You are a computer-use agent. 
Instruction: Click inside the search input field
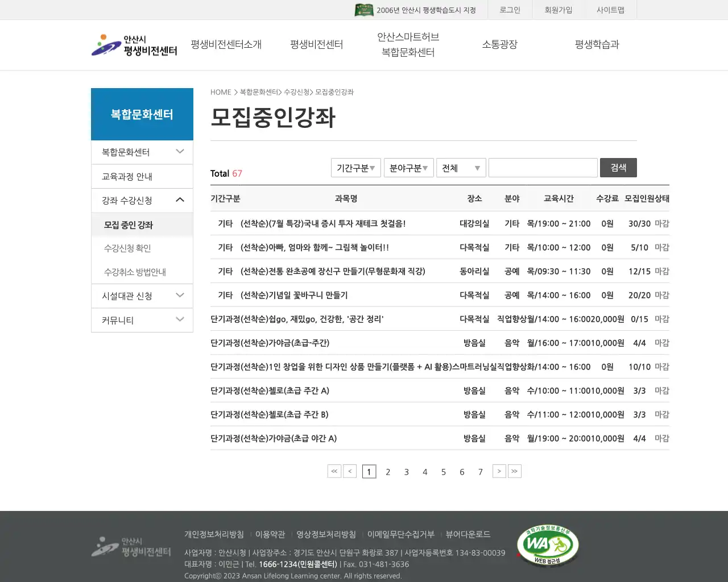coord(543,167)
